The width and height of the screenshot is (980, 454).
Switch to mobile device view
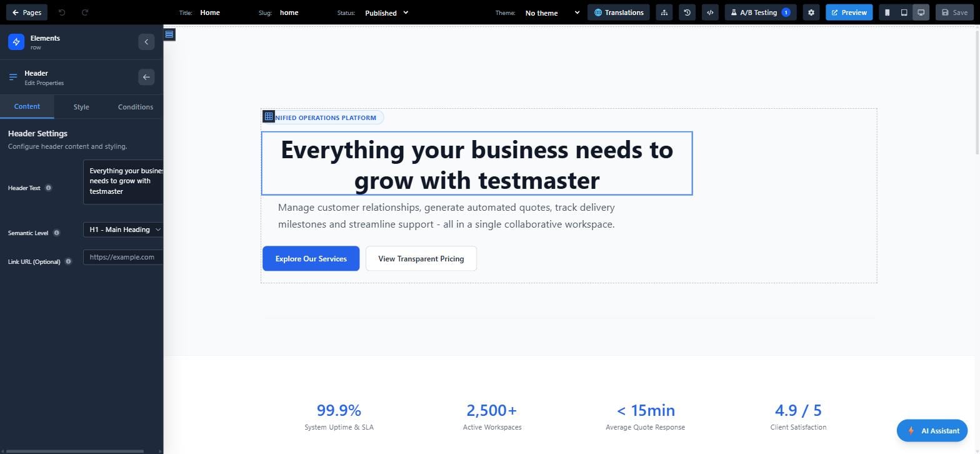(887, 13)
